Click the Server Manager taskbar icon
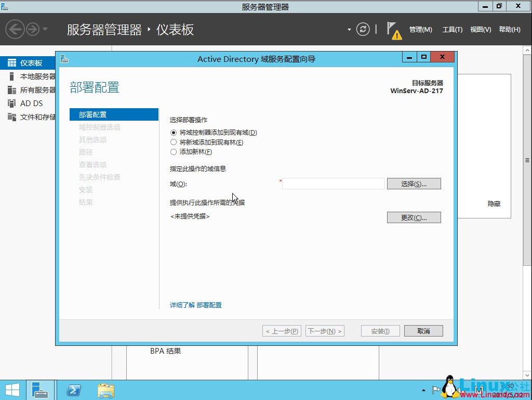 pyautogui.click(x=41, y=390)
